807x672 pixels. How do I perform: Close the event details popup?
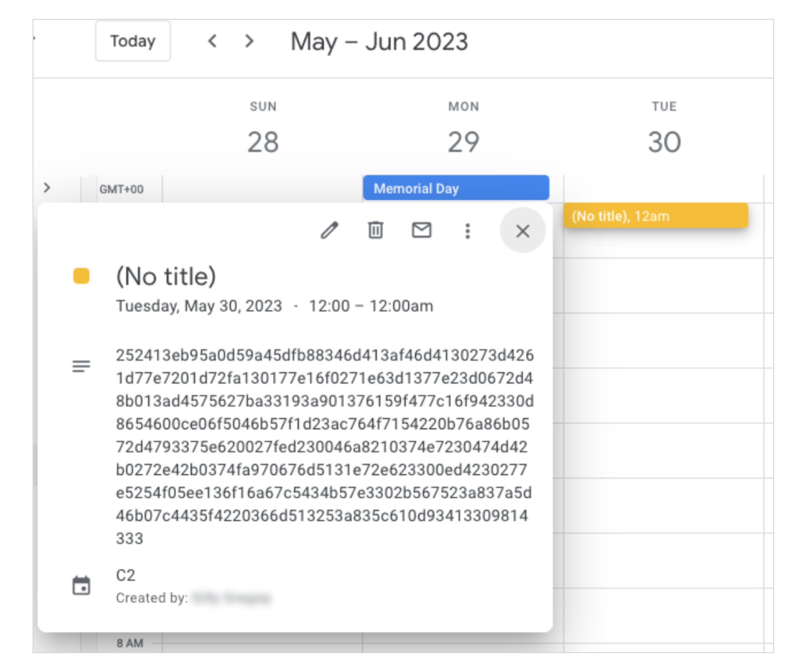coord(523,232)
